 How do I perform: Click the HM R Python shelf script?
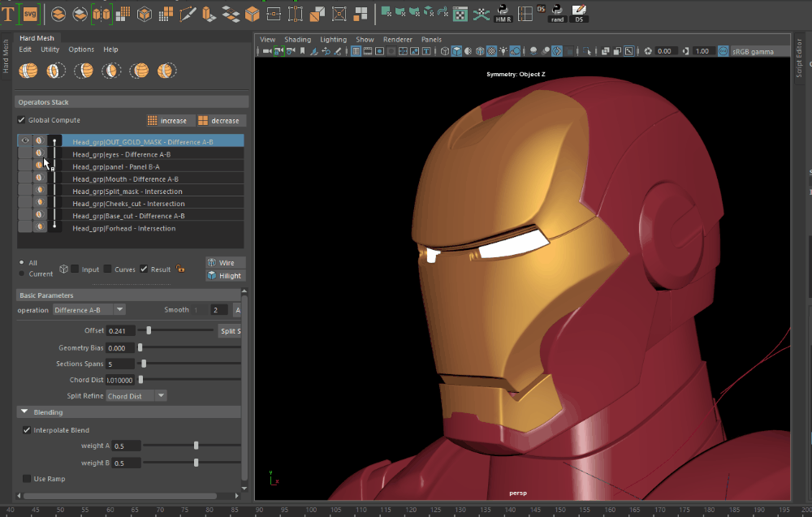click(x=503, y=13)
